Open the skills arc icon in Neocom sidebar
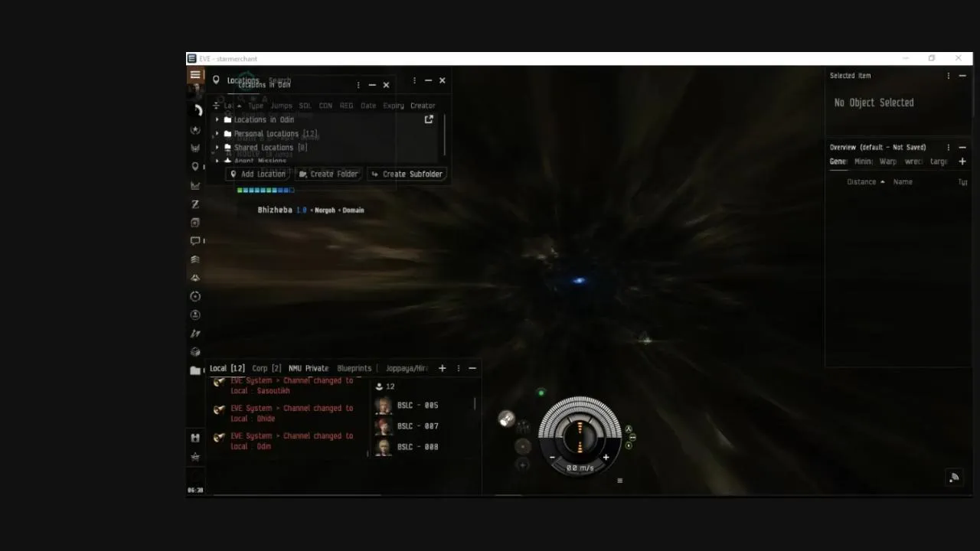Image resolution: width=980 pixels, height=551 pixels. coord(196,110)
